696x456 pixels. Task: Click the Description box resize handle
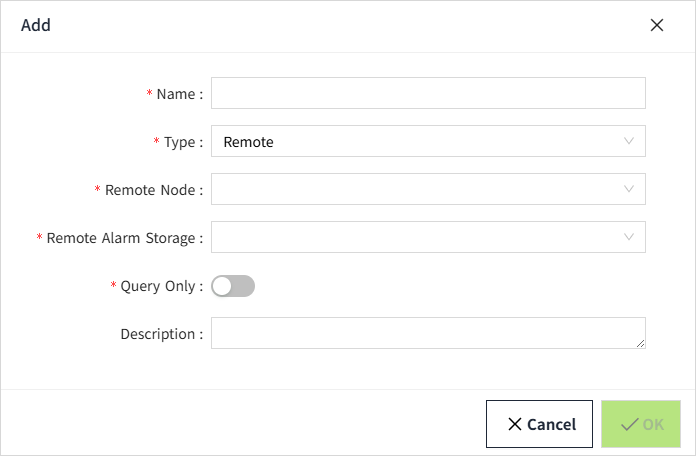click(x=640, y=343)
